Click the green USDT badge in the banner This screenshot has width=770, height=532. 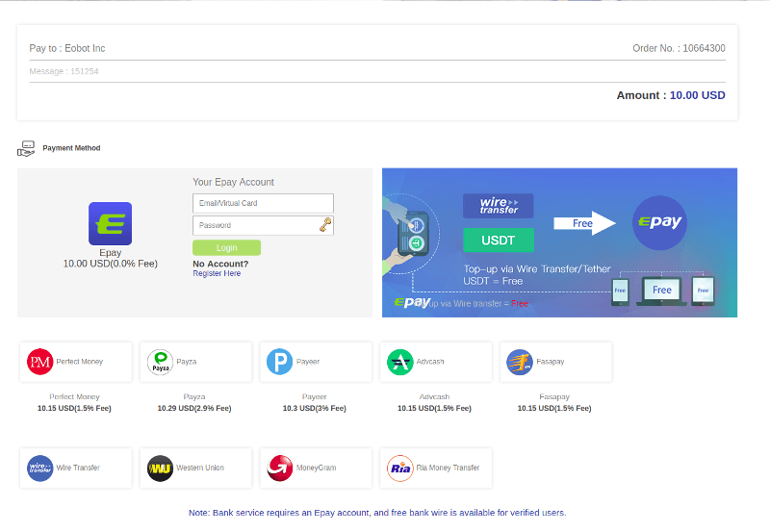498,240
